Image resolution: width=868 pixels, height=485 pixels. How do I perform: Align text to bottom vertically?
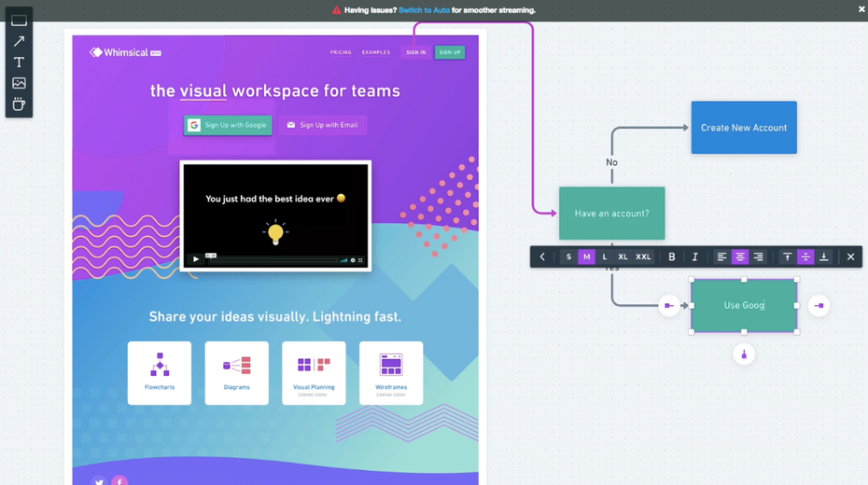(x=824, y=256)
